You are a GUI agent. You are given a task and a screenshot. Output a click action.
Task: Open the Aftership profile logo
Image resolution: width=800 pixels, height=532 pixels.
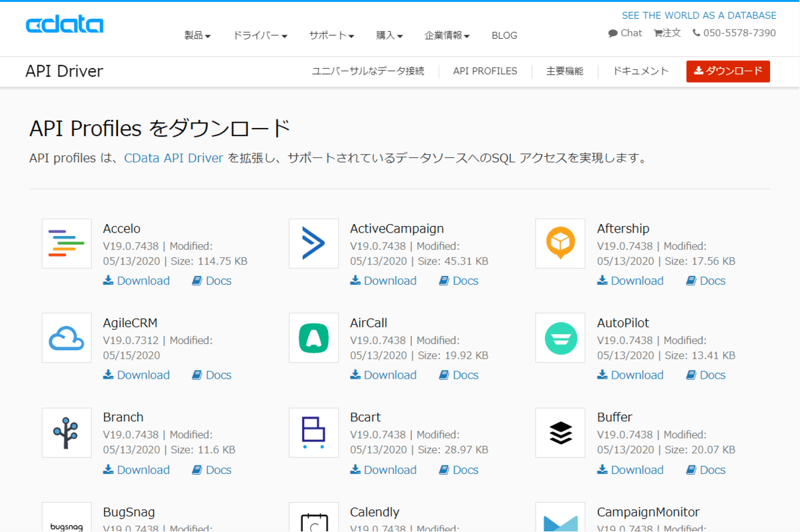561,244
